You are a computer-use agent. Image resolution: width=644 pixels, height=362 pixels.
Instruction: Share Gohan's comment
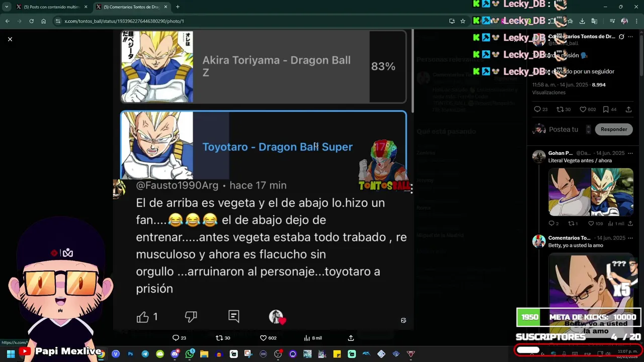(x=630, y=223)
